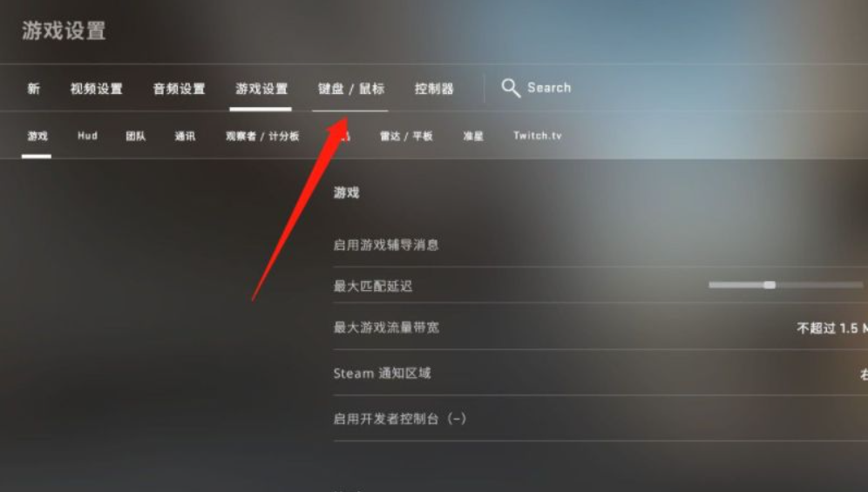
Task: Open the 新 settings tab
Action: coord(34,89)
